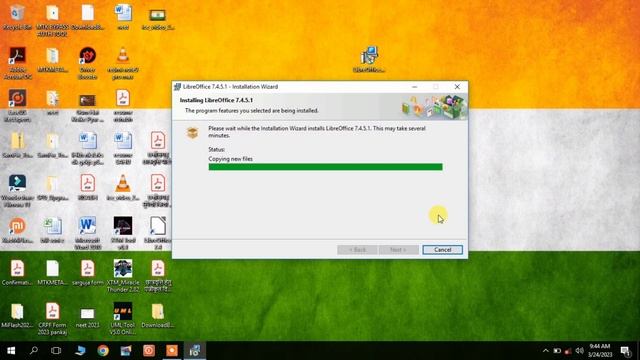Open taskbar Search
This screenshot has width=640, height=360.
(34, 351)
